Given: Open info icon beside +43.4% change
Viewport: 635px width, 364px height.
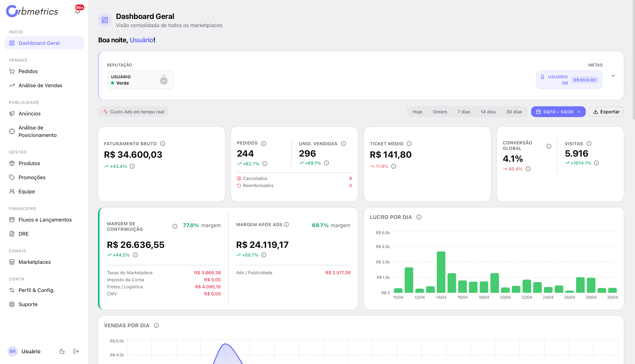Looking at the screenshot, I should 132,166.
